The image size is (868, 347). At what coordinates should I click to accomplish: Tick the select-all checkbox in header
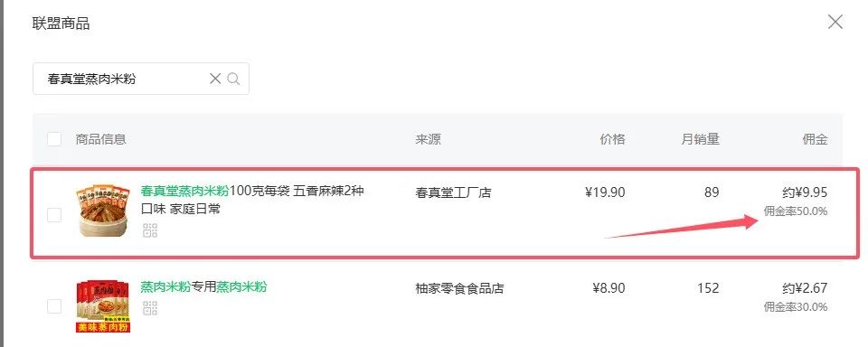(x=54, y=138)
